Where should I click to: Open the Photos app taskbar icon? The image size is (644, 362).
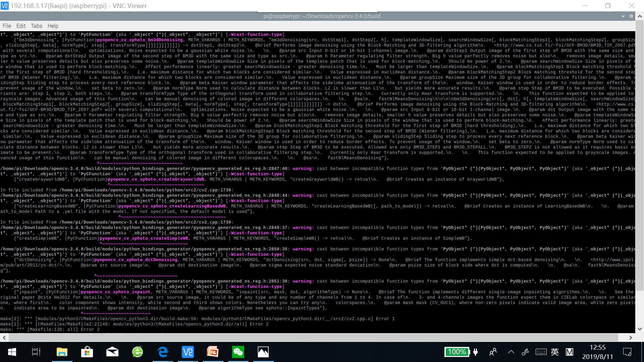(263, 352)
